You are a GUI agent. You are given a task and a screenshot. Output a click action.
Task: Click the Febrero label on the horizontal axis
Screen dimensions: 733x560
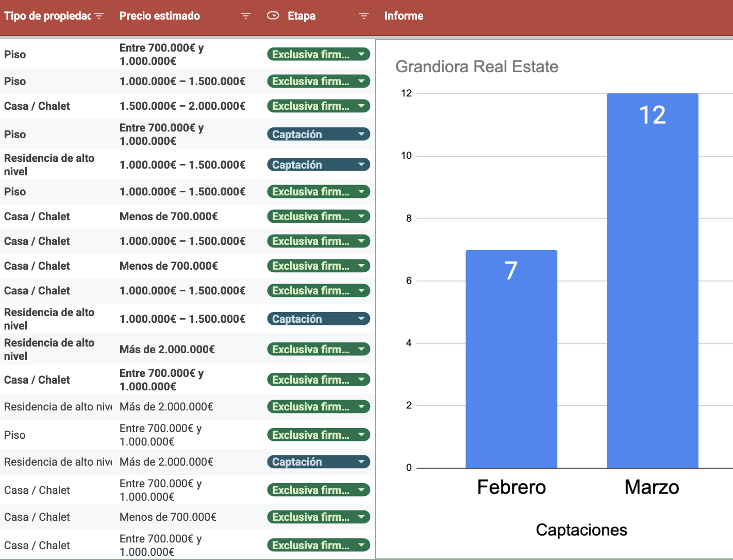pyautogui.click(x=511, y=487)
